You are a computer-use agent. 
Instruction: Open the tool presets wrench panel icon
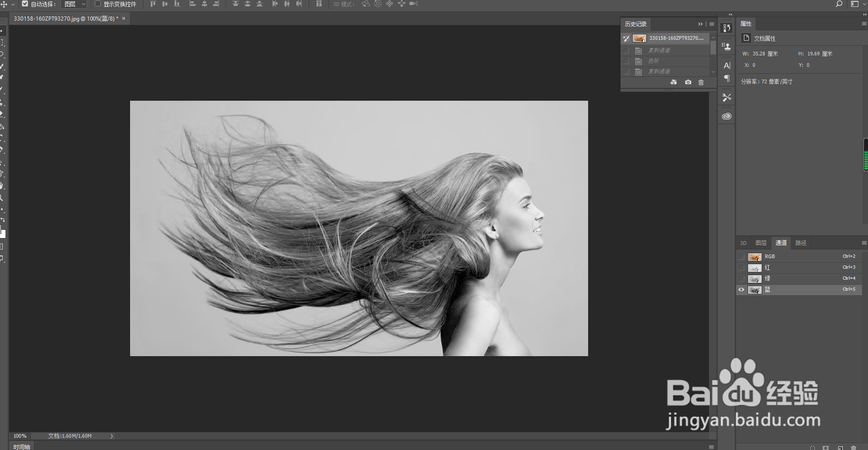[x=726, y=98]
